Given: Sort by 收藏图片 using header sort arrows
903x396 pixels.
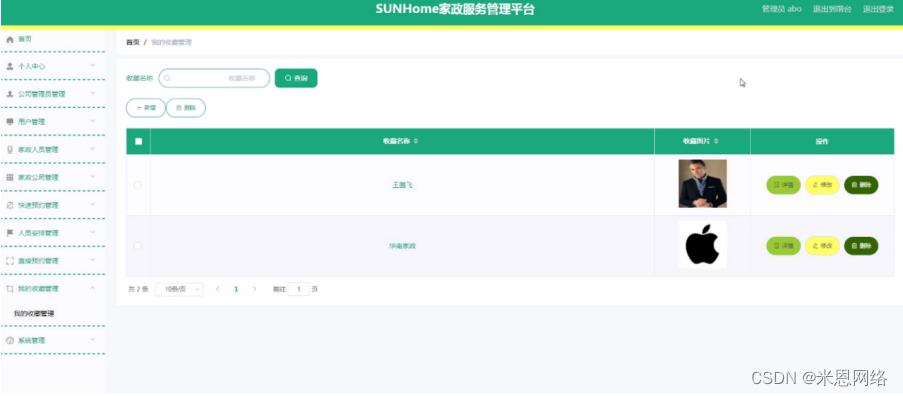Looking at the screenshot, I should point(716,141).
